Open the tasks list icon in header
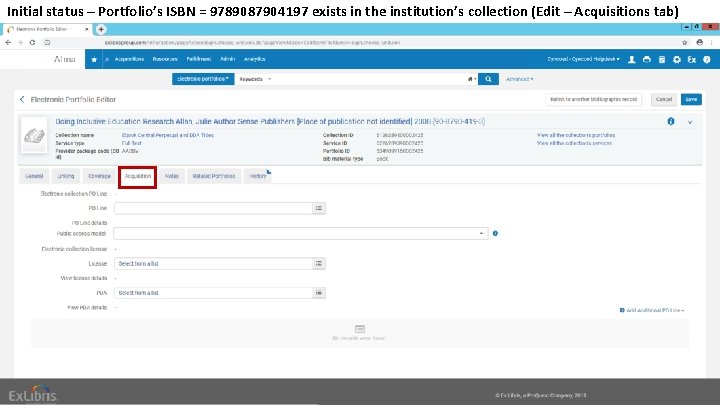Image resolution: width=720 pixels, height=405 pixels. click(x=662, y=59)
